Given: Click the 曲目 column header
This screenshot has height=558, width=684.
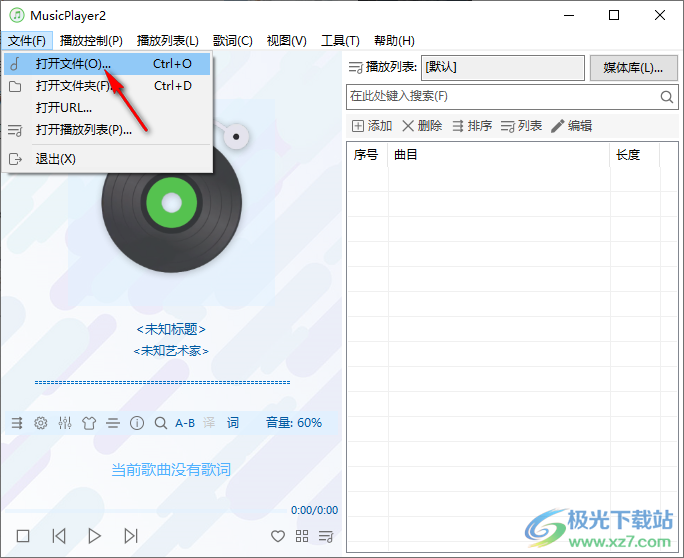Looking at the screenshot, I should click(x=499, y=154).
